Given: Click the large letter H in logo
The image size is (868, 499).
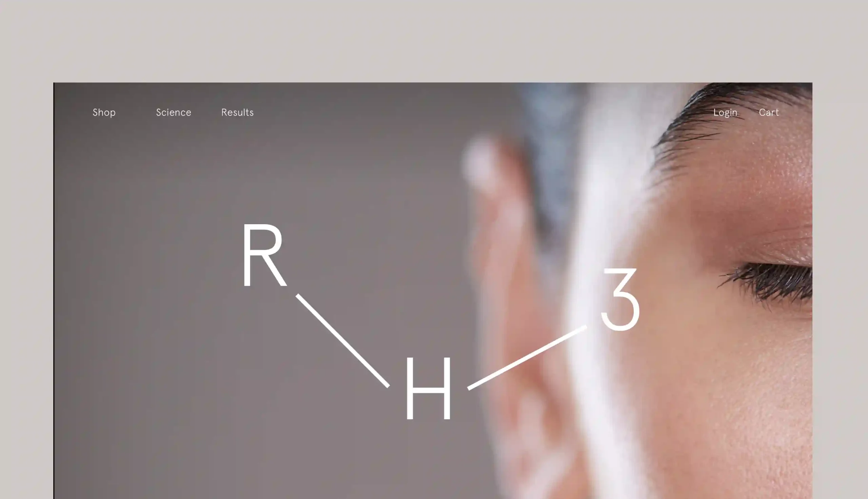Looking at the screenshot, I should (x=428, y=388).
